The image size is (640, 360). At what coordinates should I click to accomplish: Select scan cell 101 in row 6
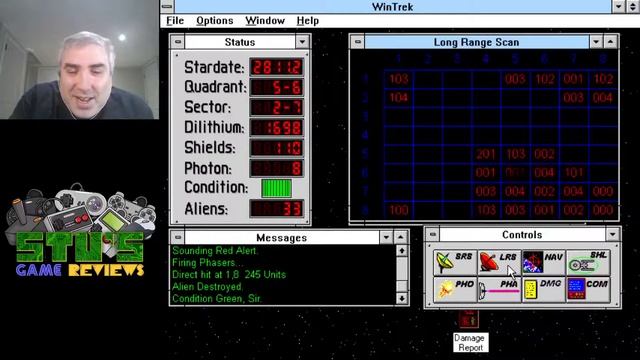[573, 173]
